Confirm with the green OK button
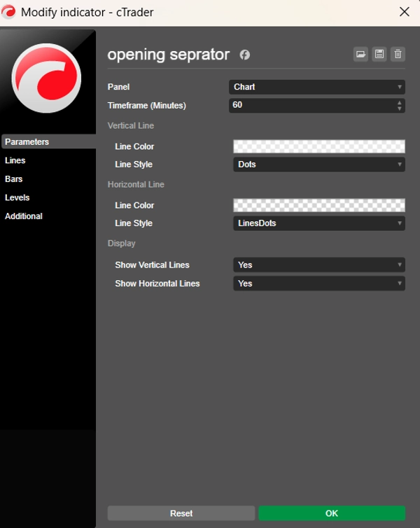The height and width of the screenshot is (528, 420). (332, 513)
